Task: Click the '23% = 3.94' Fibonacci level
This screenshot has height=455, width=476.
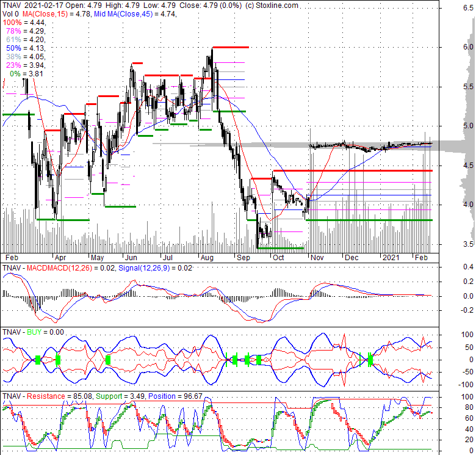Action: pyautogui.click(x=26, y=65)
